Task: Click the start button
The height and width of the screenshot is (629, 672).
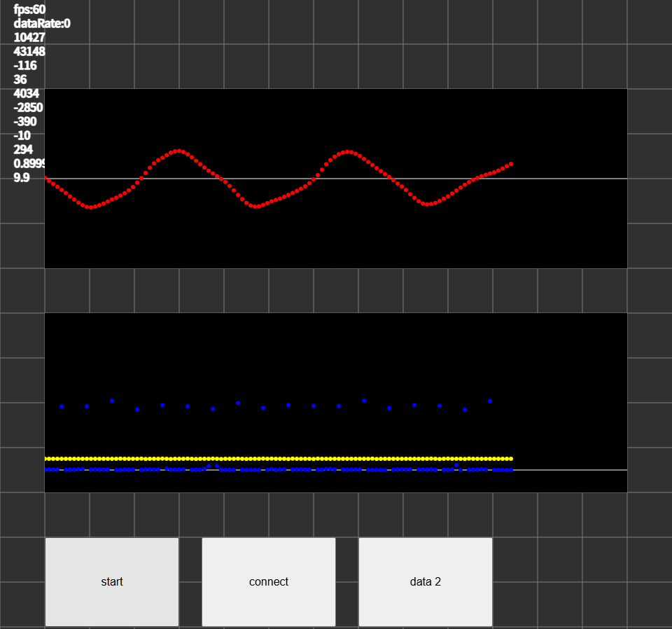Action: (112, 581)
